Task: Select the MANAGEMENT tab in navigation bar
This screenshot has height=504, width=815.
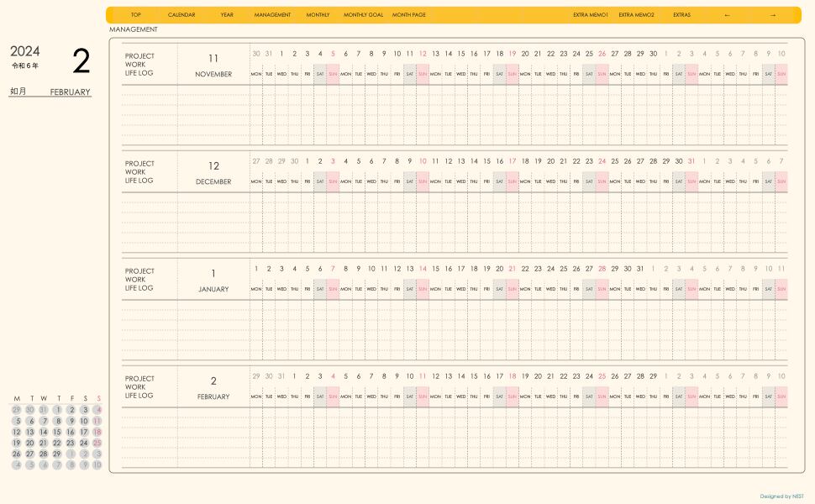Action: 272,15
